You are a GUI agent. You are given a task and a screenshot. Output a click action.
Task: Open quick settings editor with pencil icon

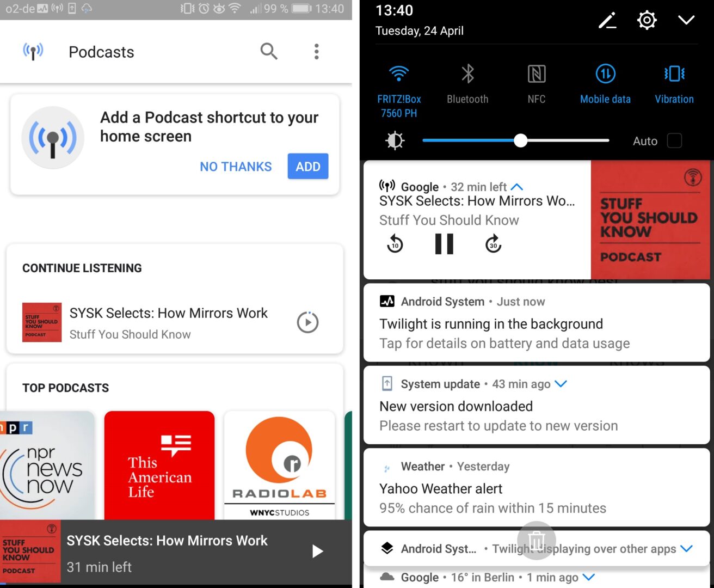[607, 20]
